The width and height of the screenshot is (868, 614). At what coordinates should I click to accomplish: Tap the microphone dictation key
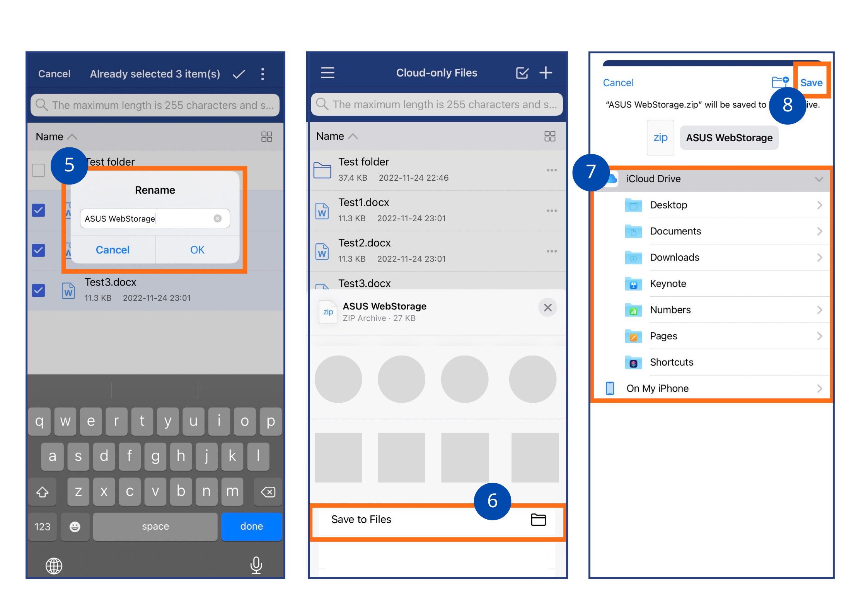(x=256, y=565)
